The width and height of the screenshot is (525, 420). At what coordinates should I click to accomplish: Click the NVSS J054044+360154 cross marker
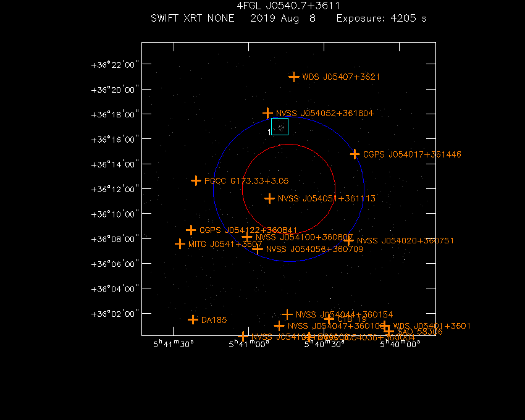pyautogui.click(x=287, y=314)
